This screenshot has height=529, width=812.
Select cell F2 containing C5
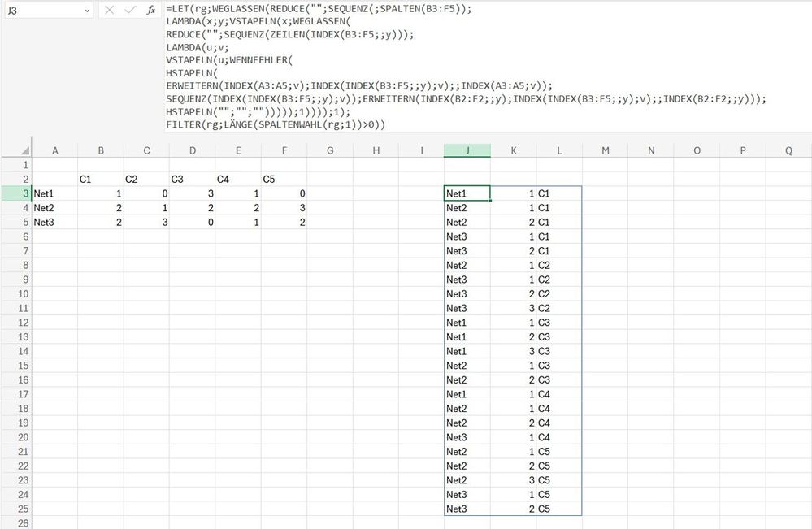pos(284,179)
